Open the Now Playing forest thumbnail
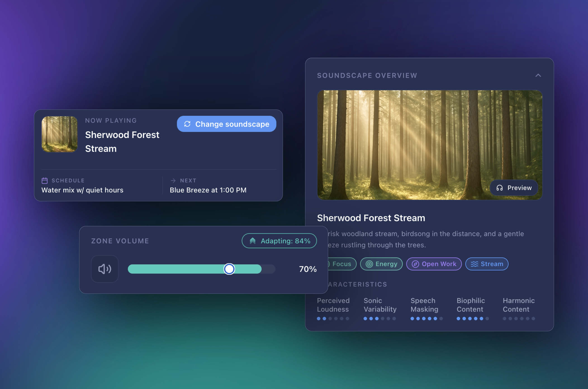The image size is (588, 389). 59,134
